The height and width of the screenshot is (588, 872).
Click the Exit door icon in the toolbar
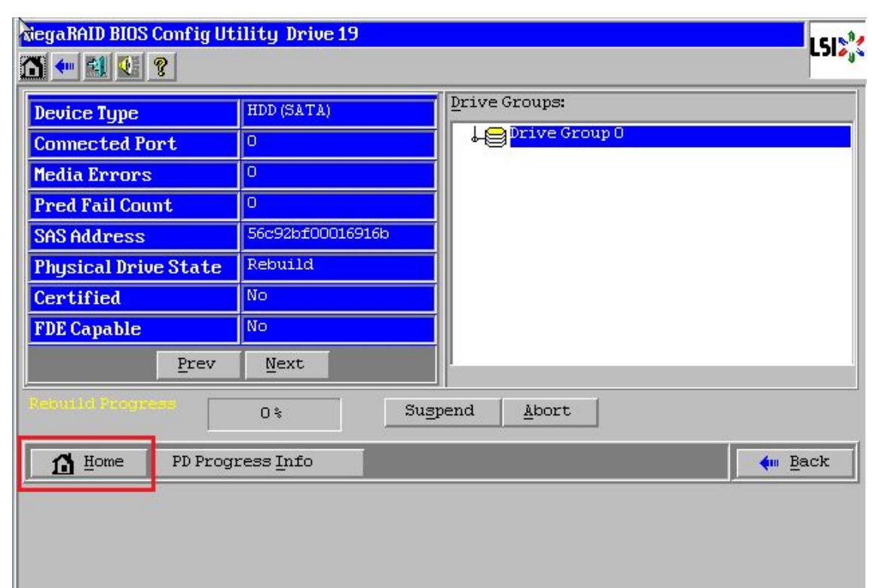point(96,67)
